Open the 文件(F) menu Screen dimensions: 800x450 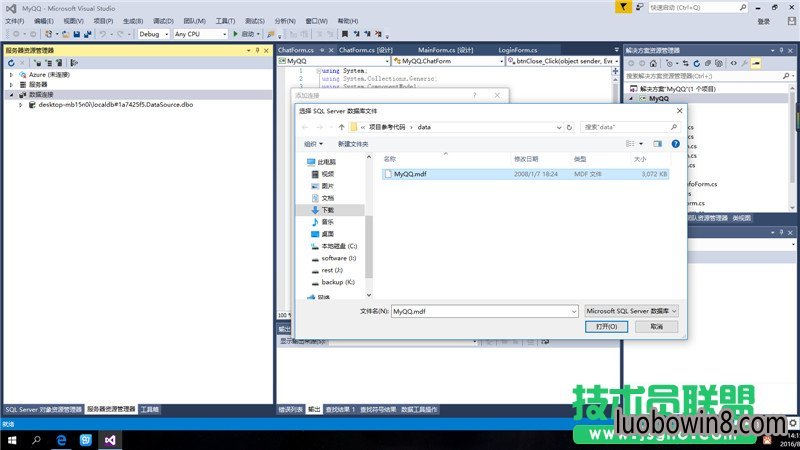[15, 21]
